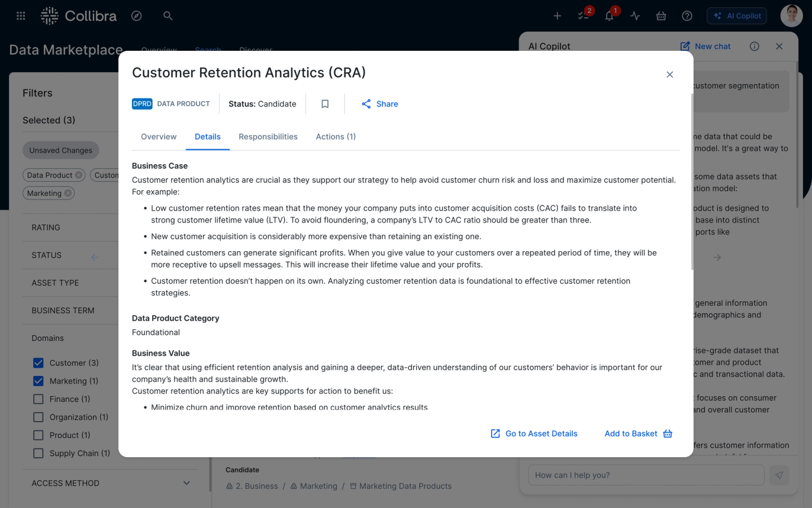Open the notifications bell icon

(x=609, y=16)
